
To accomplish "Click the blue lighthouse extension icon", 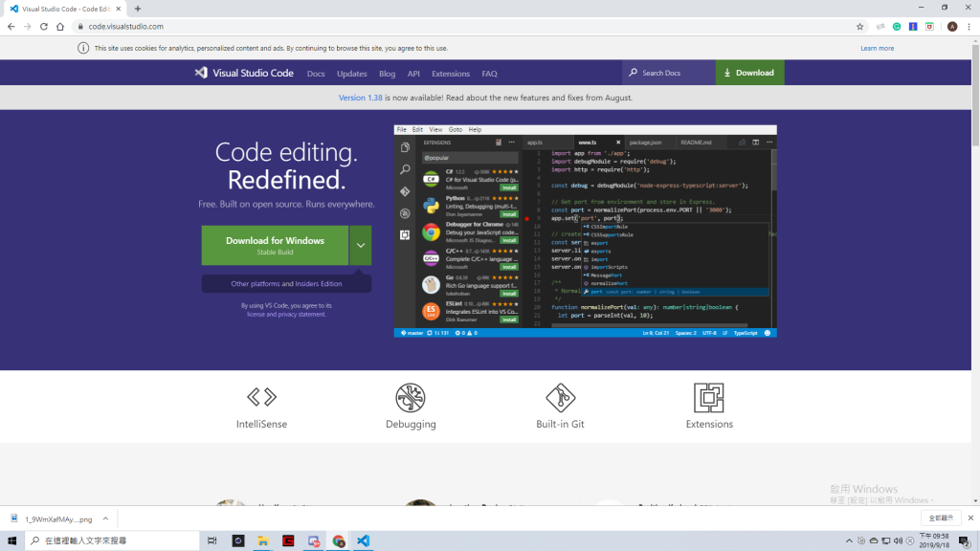I will coord(913,26).
